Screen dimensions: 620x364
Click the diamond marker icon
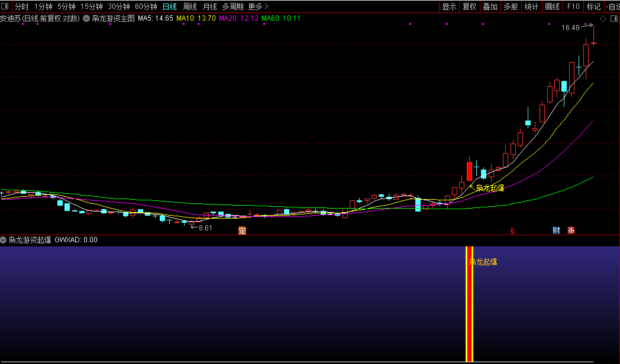pyautogui.click(x=603, y=18)
